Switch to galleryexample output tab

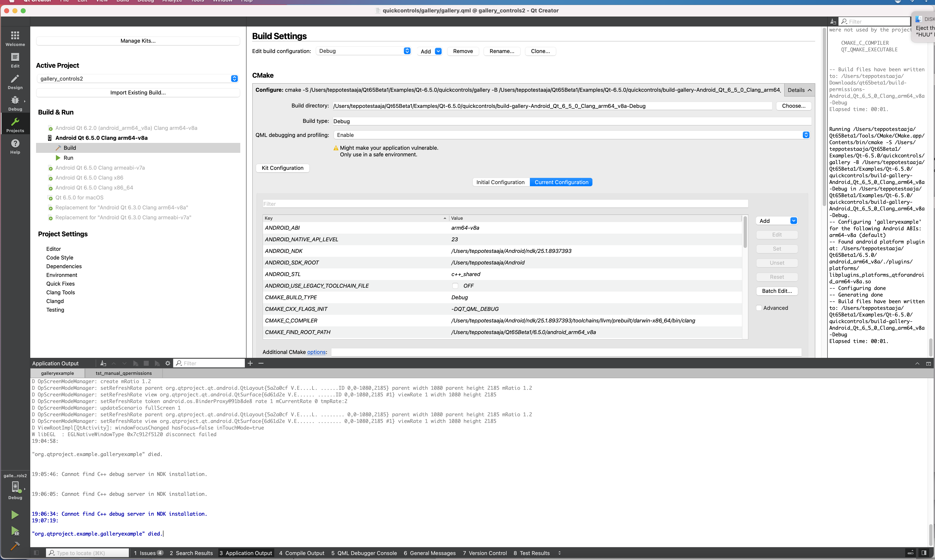(57, 373)
